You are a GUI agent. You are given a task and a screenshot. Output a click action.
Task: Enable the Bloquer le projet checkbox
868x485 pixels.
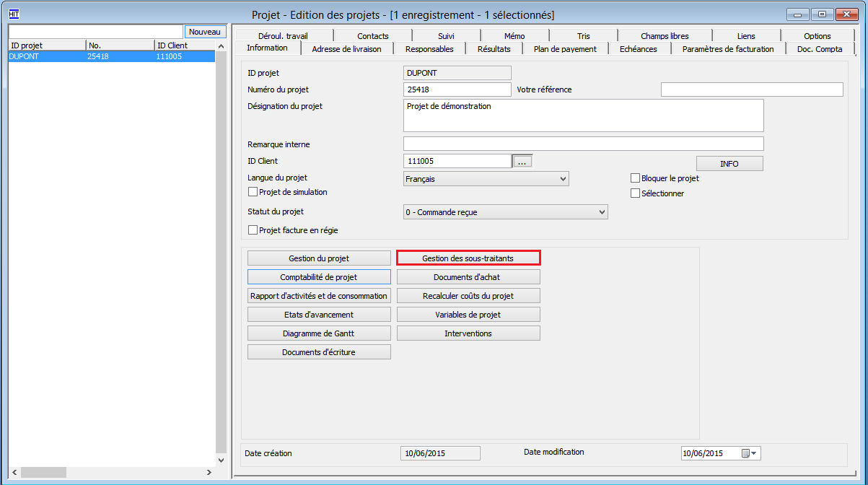coord(636,178)
